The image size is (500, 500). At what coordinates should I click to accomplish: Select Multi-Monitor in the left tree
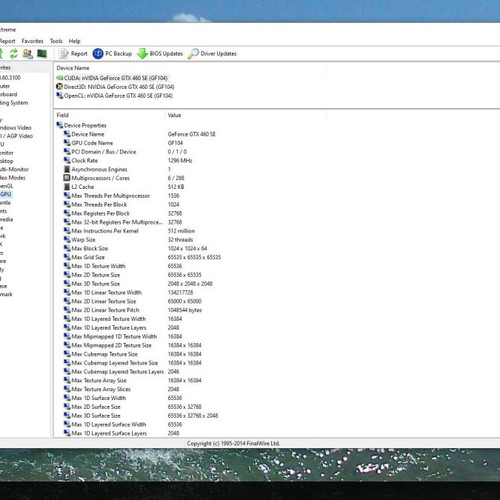(x=14, y=169)
